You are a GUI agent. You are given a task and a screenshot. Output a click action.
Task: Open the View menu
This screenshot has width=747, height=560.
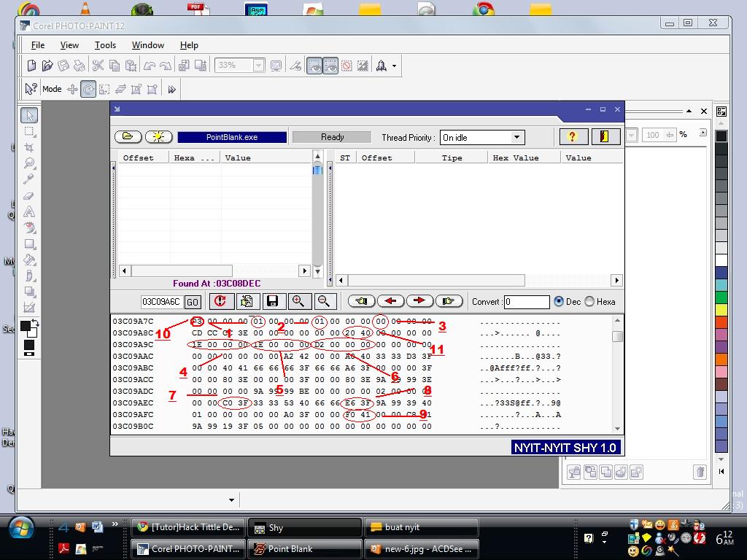pos(69,45)
